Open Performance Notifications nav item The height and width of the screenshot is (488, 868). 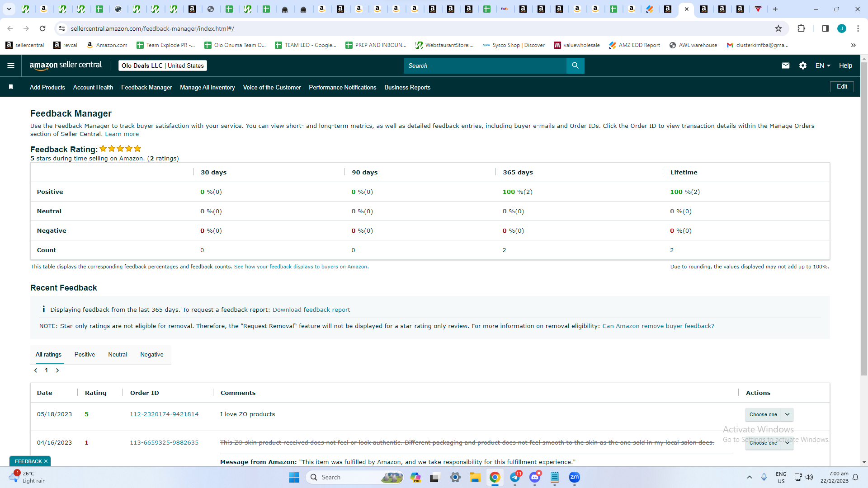pos(343,87)
